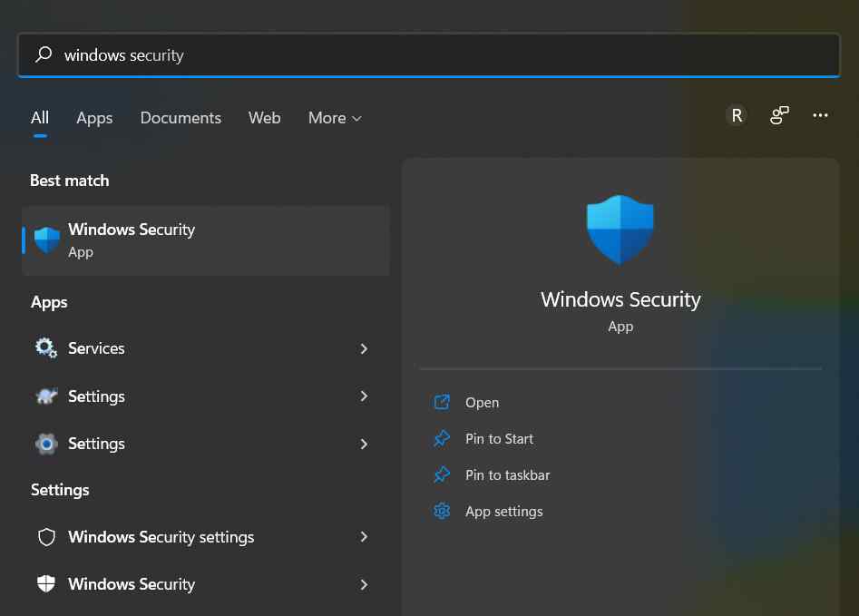The height and width of the screenshot is (616, 859).
Task: Click the outlined shield settings icon
Action: tap(46, 537)
